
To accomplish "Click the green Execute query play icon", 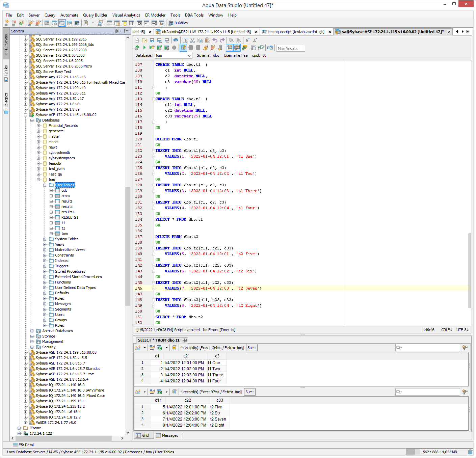I will [144, 48].
